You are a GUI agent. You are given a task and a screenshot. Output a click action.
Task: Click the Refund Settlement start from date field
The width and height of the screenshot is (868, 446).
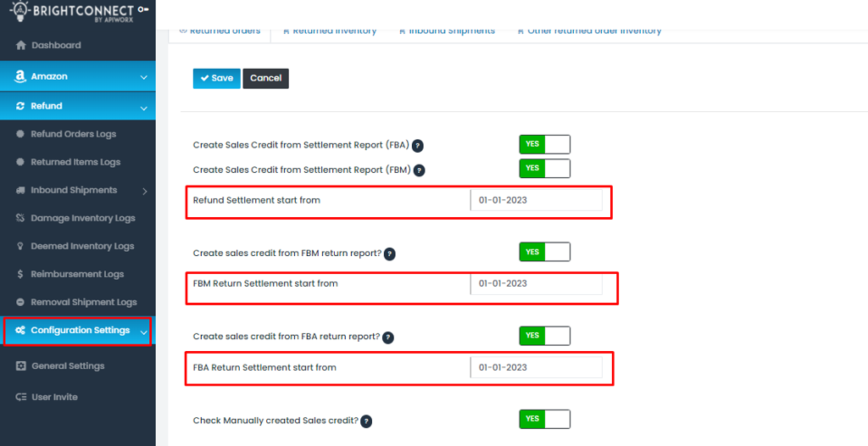click(536, 201)
